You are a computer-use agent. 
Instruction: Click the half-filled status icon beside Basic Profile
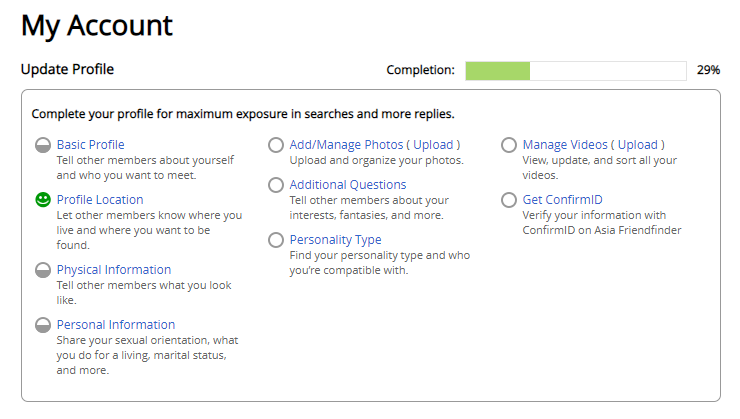point(43,145)
